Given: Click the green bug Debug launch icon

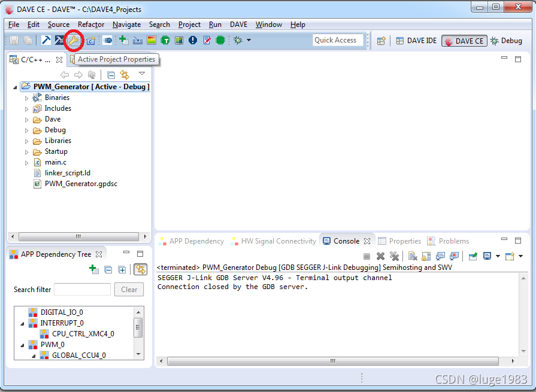Looking at the screenshot, I should pyautogui.click(x=238, y=40).
